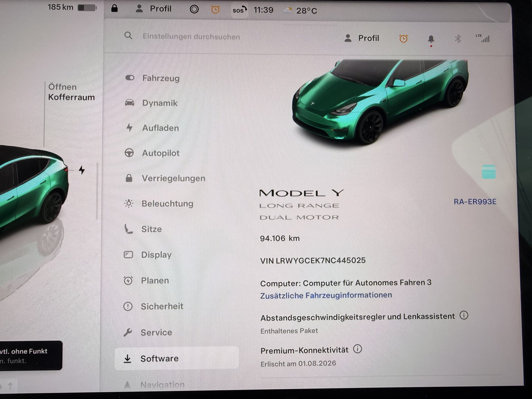Click the MODEL Y heading text
532x399 pixels.
[x=302, y=193]
